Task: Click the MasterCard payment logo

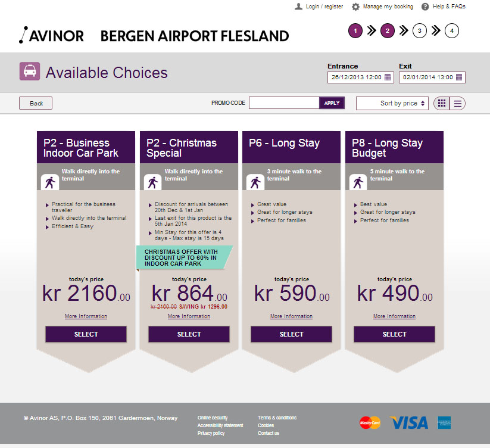Action: (x=370, y=422)
